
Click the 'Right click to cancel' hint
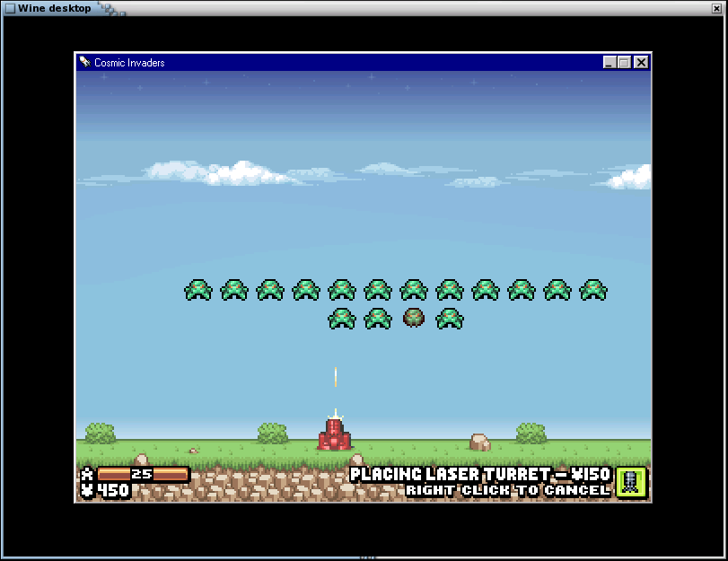[507, 491]
